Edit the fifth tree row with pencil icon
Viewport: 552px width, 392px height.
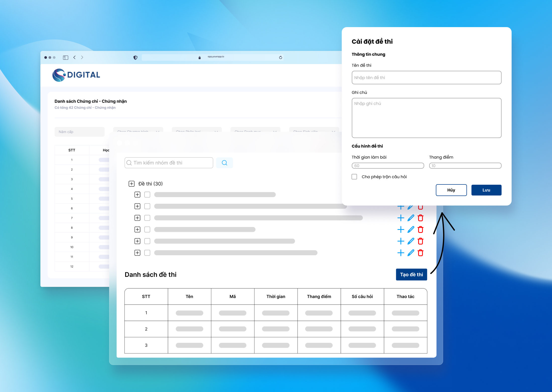click(x=411, y=241)
